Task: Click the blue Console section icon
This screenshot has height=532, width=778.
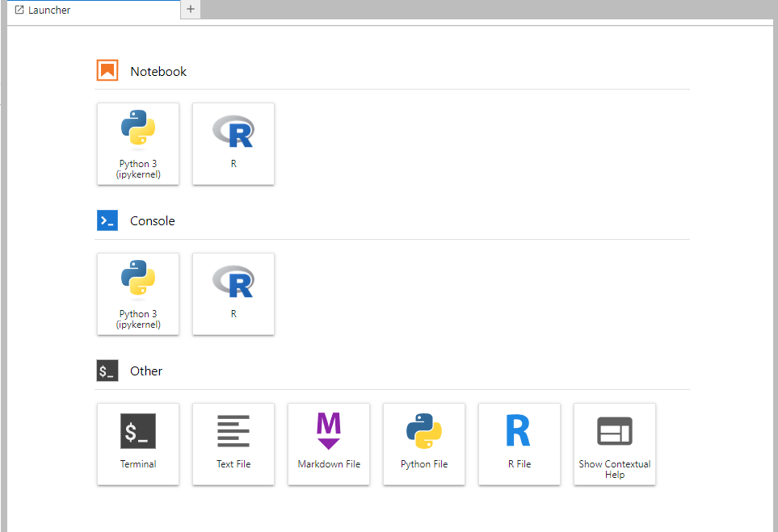Action: [107, 220]
